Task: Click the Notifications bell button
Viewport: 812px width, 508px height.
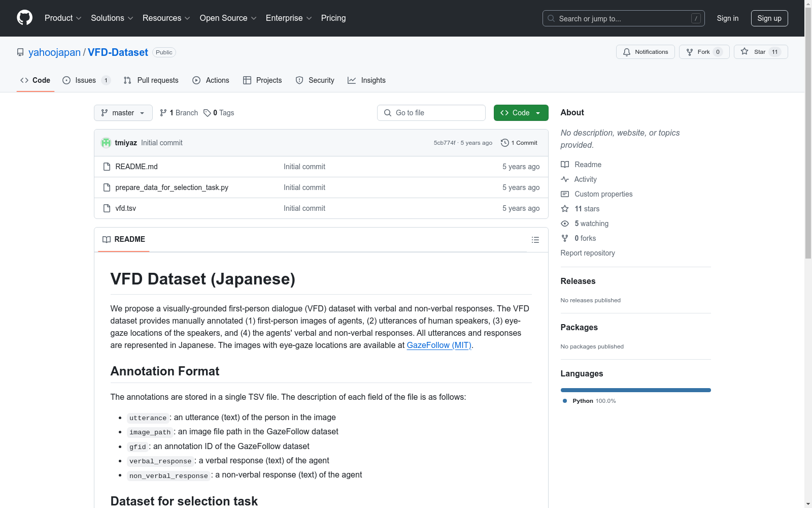Action: [x=646, y=52]
